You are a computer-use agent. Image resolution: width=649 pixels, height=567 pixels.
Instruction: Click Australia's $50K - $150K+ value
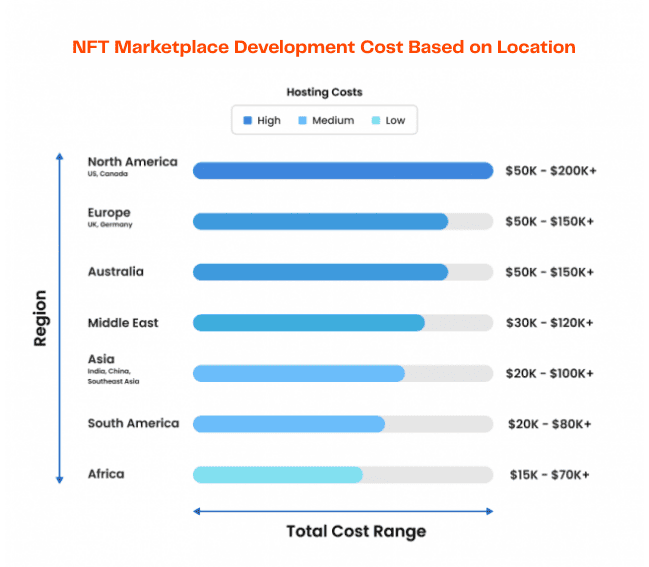point(550,272)
